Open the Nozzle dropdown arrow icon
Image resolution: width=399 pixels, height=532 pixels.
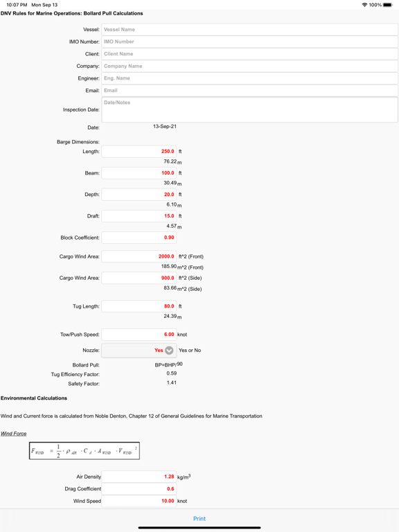pyautogui.click(x=169, y=350)
